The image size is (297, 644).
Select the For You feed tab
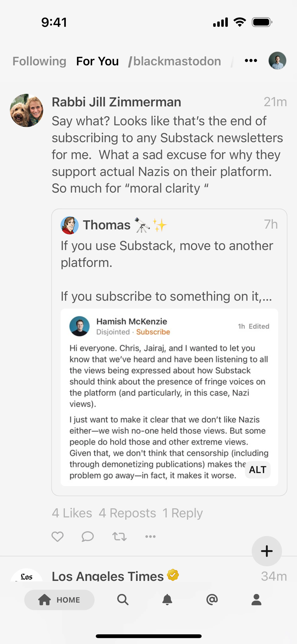(97, 61)
